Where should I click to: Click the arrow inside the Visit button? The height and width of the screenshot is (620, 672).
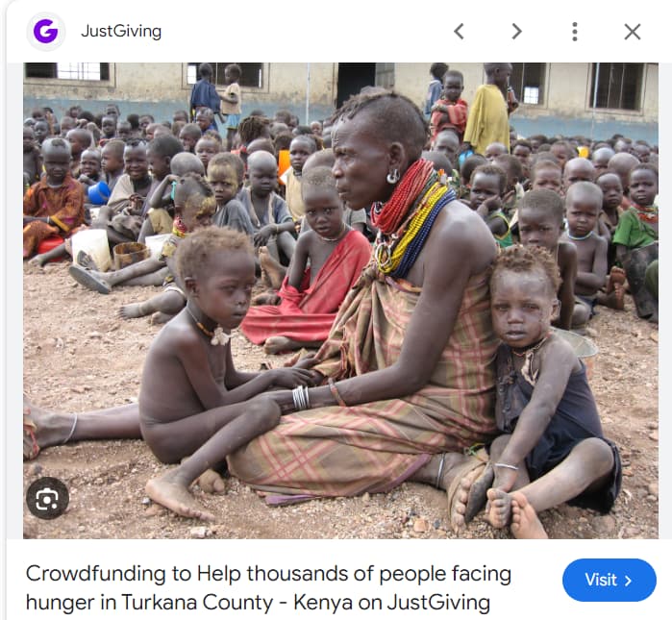point(629,581)
